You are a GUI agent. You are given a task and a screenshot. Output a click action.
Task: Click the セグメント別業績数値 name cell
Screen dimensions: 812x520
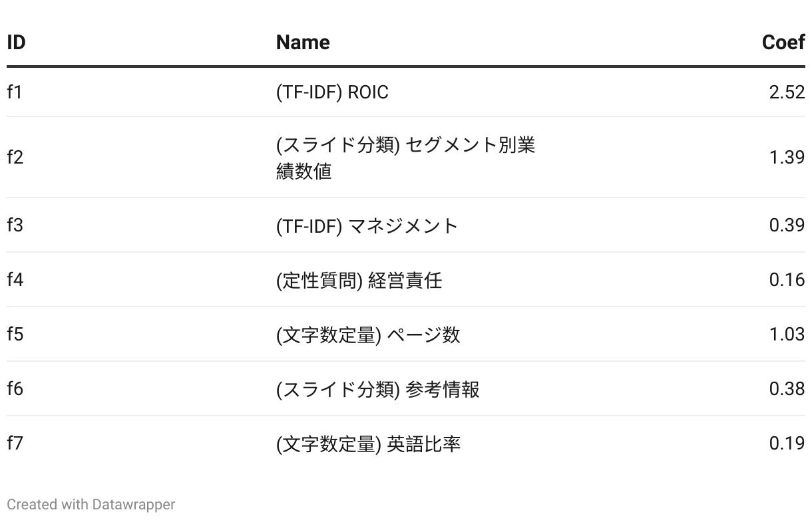[405, 158]
